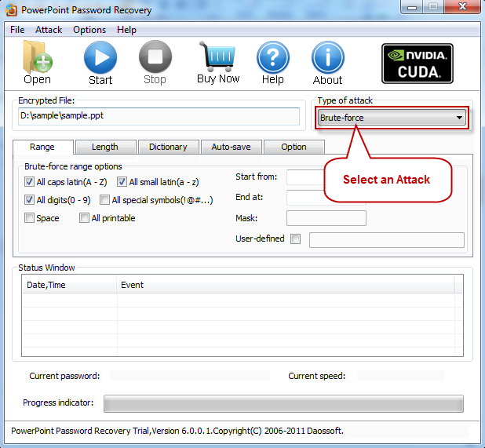Check the All printable option

point(84,217)
